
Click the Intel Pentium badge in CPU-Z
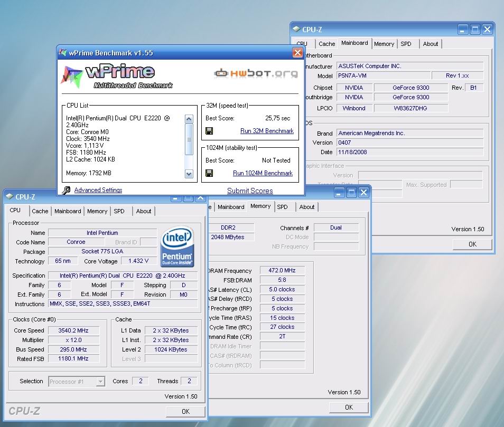click(177, 247)
